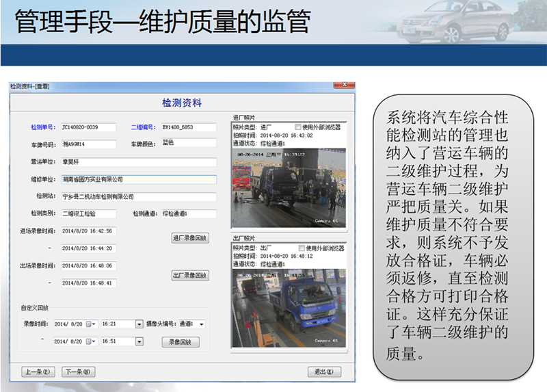Click the 检测单号 field JC140820-0039
The image size is (547, 392).
(x=88, y=127)
